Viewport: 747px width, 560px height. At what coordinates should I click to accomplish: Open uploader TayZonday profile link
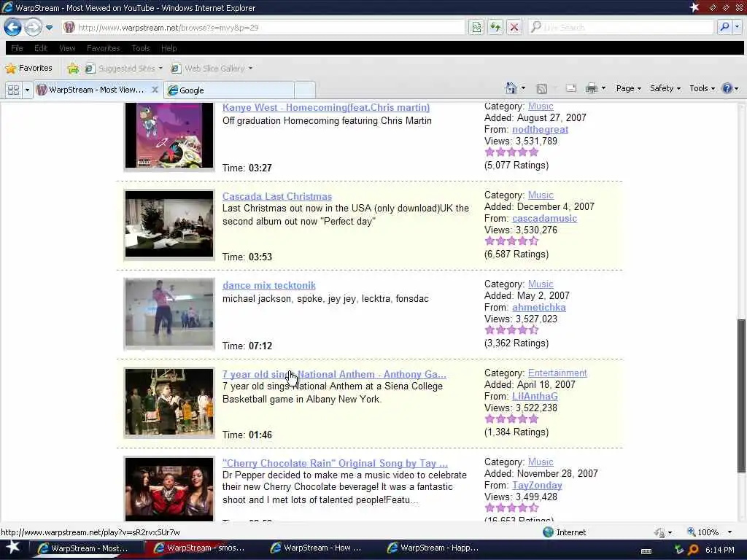(537, 486)
